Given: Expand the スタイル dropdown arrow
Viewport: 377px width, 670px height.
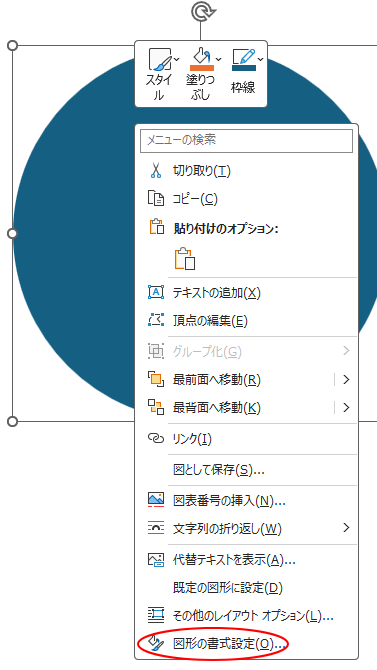Looking at the screenshot, I should click(x=177, y=59).
